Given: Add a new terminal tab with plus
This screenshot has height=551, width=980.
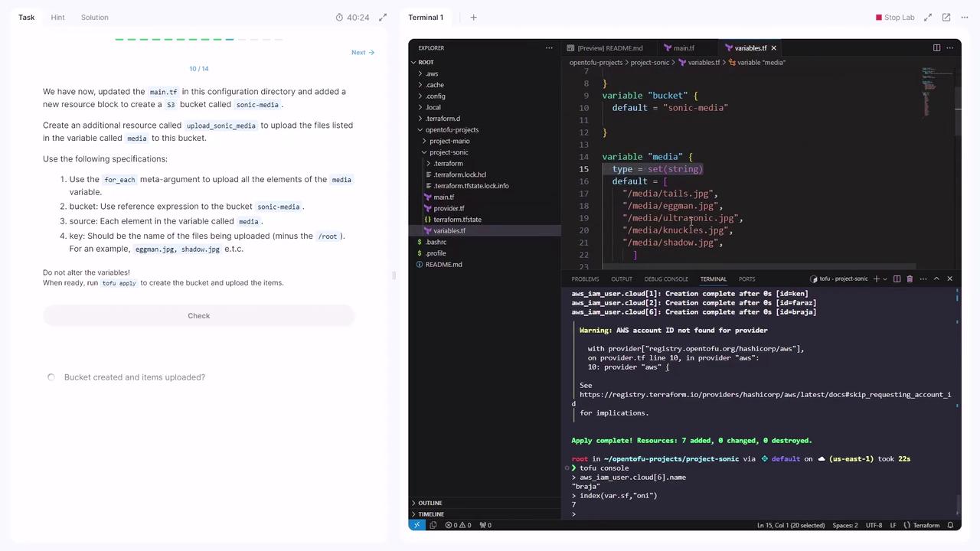Looking at the screenshot, I should click(473, 17).
